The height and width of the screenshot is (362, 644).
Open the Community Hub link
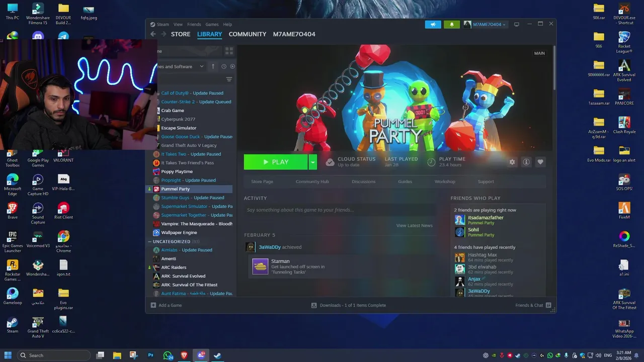[x=312, y=182]
